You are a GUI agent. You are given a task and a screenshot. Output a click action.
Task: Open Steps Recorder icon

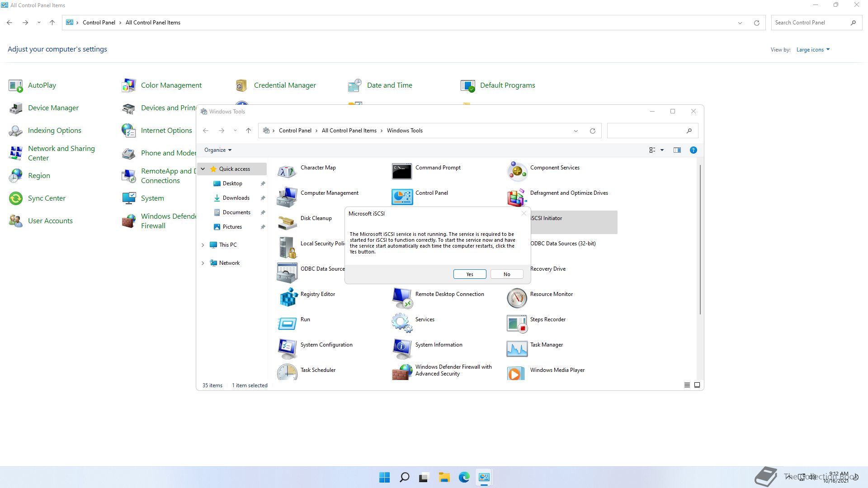pos(517,324)
